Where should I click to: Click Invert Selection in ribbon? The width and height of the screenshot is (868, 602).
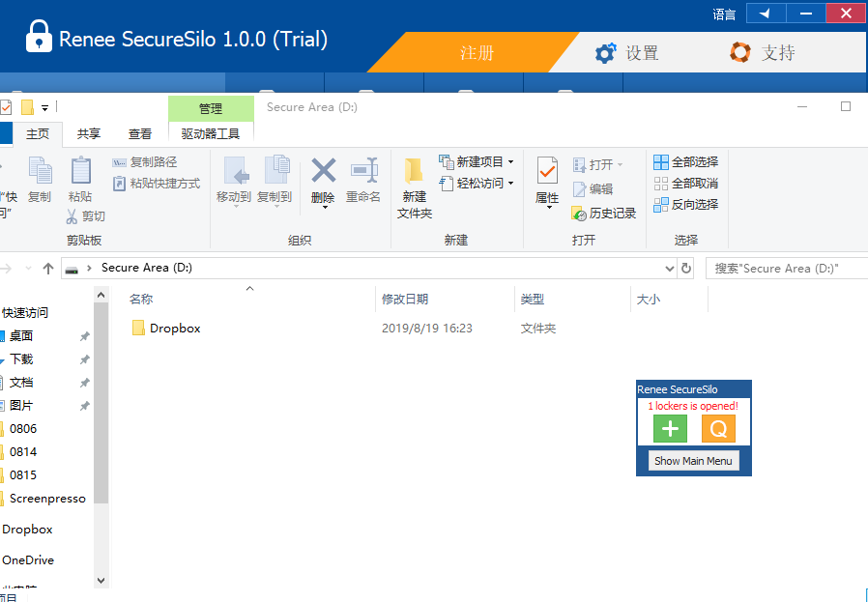(x=686, y=204)
